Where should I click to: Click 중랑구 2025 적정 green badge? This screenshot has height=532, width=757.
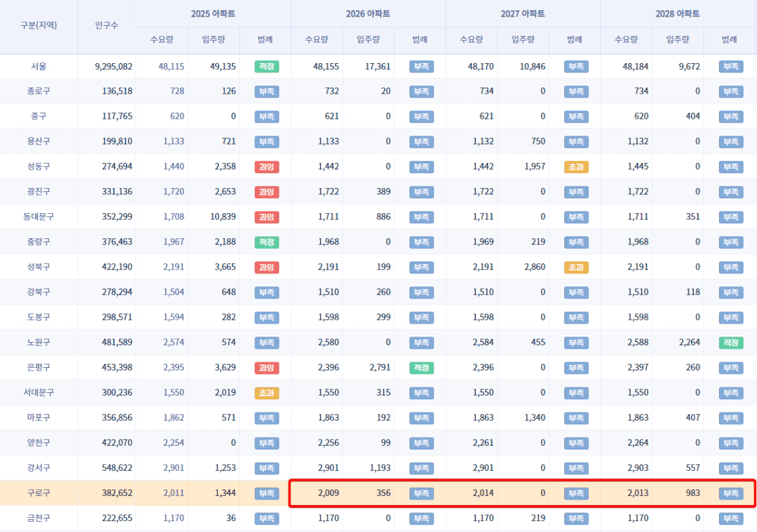click(x=267, y=242)
